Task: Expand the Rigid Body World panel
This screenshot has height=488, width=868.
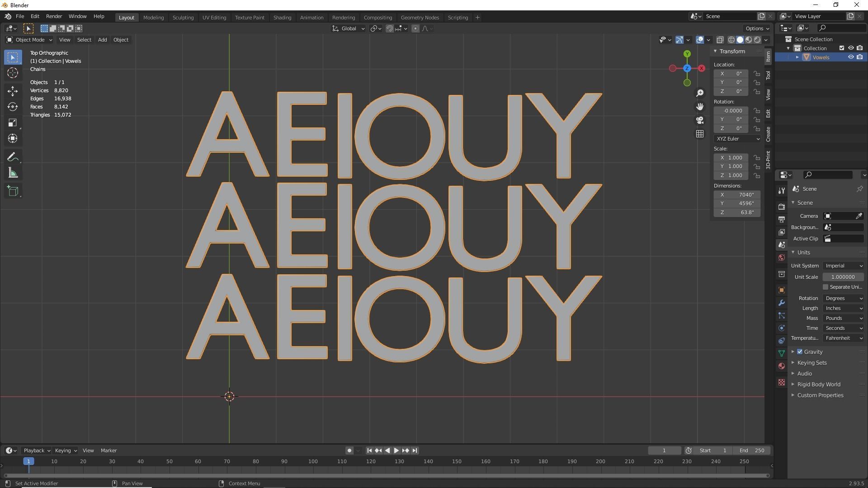Action: coord(818,385)
